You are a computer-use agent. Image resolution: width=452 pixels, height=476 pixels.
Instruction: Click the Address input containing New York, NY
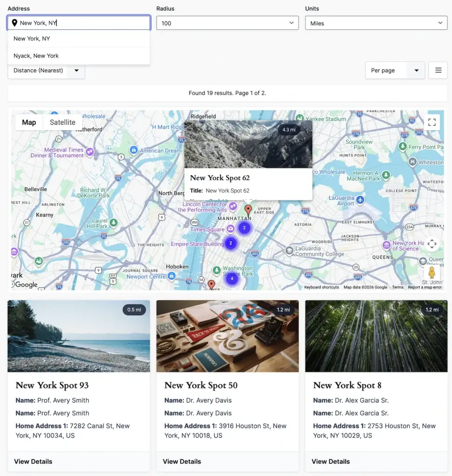79,23
